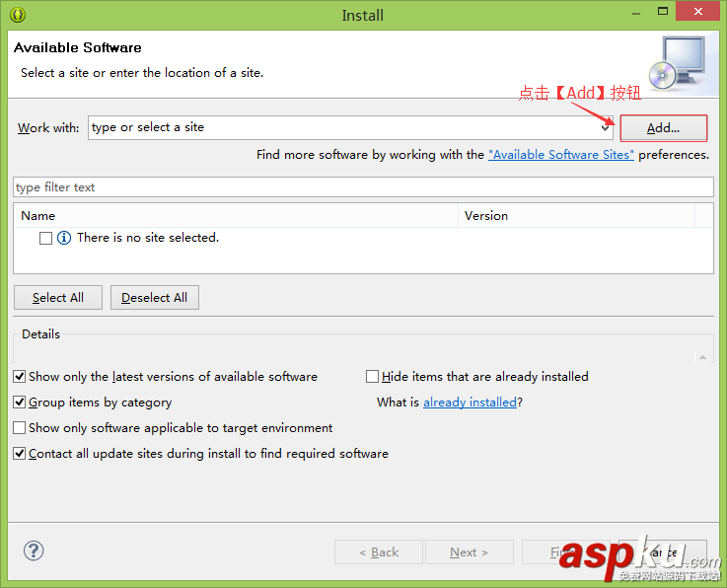Enable Show only software applicable to target environment

(19, 427)
